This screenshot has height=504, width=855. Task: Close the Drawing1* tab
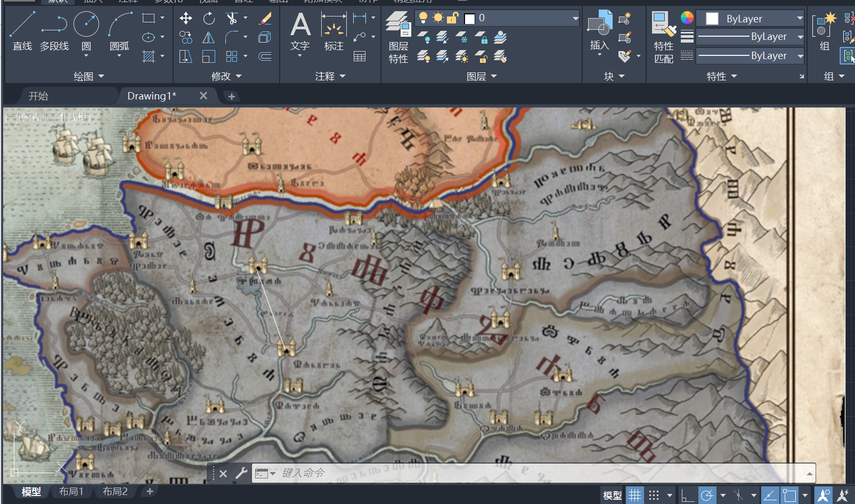point(203,96)
